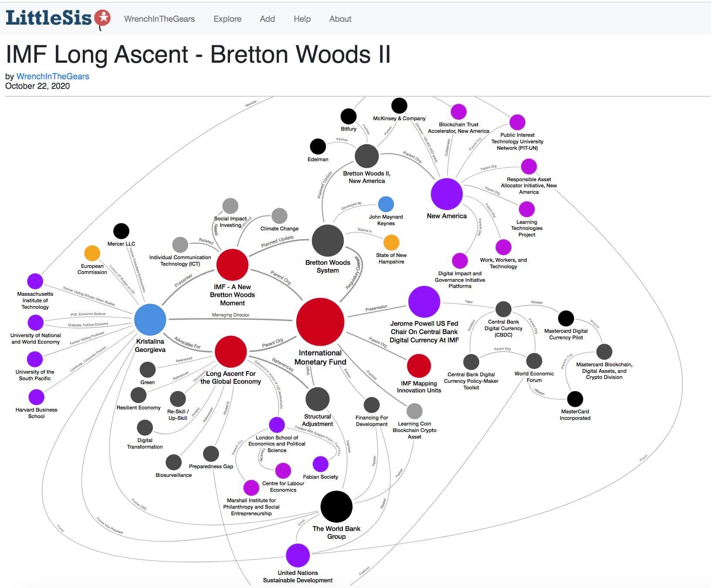This screenshot has width=711, height=588.
Task: Select the World Economic Forum node
Action: [534, 361]
